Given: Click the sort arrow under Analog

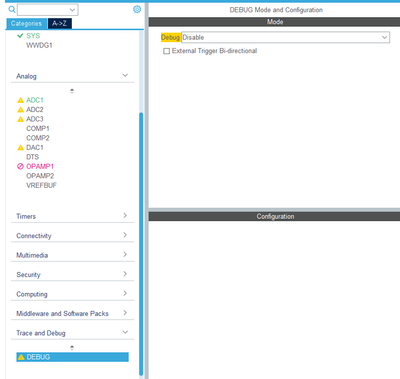Looking at the screenshot, I should 72,91.
